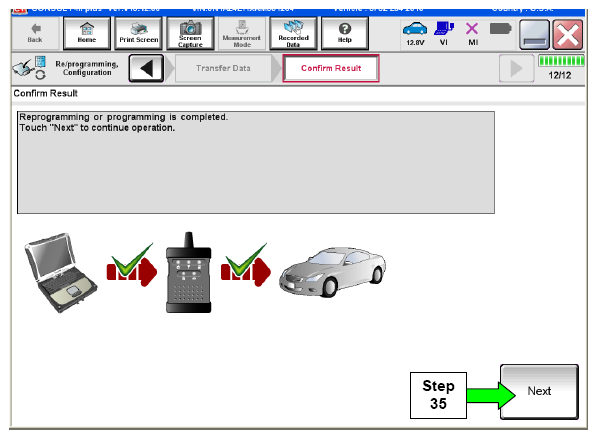Close the CONSULT application with red X
Viewport: 597px width, 439px height.
[x=567, y=35]
